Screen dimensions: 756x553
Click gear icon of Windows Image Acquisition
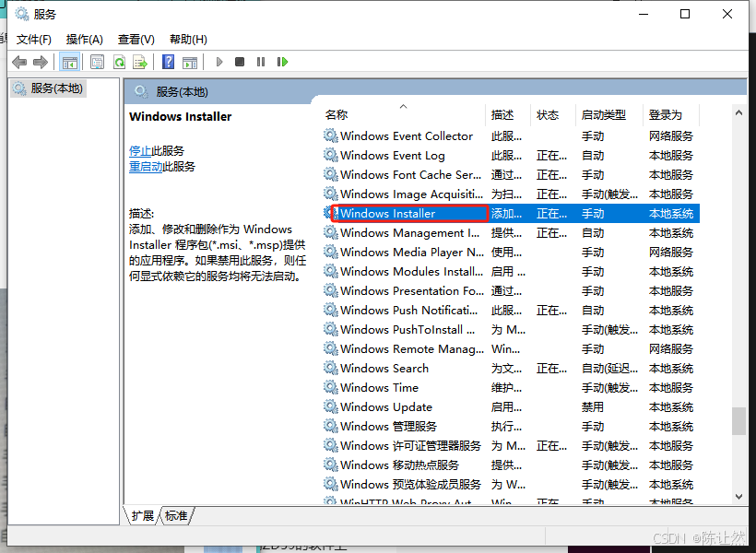(330, 194)
